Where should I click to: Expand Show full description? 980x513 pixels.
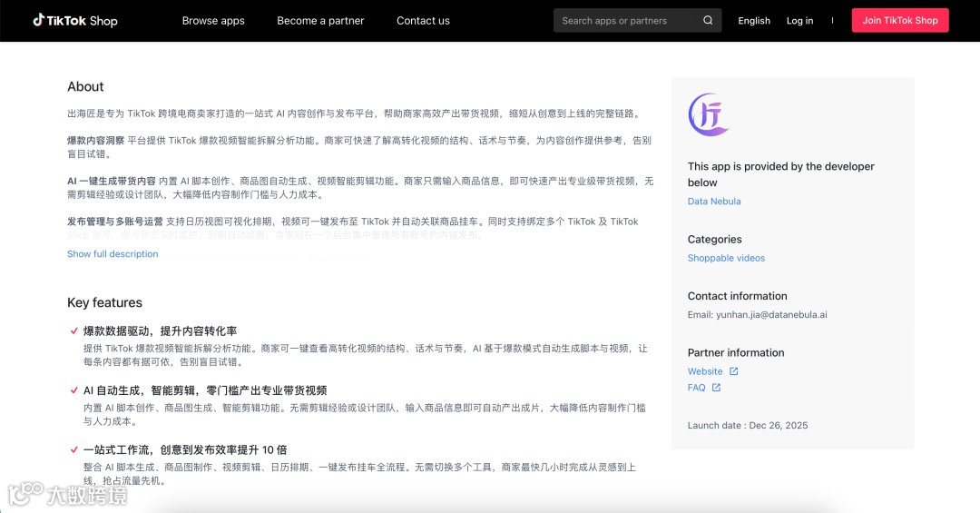(x=113, y=254)
